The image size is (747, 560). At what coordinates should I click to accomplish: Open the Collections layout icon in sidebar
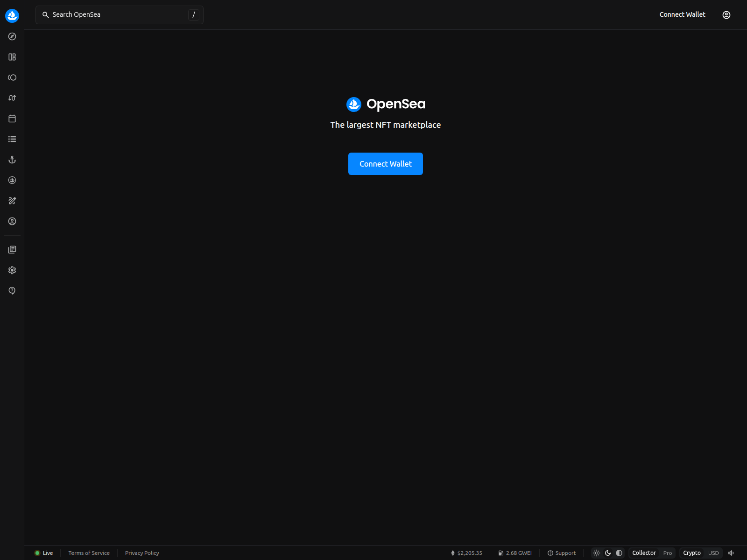pyautogui.click(x=12, y=57)
